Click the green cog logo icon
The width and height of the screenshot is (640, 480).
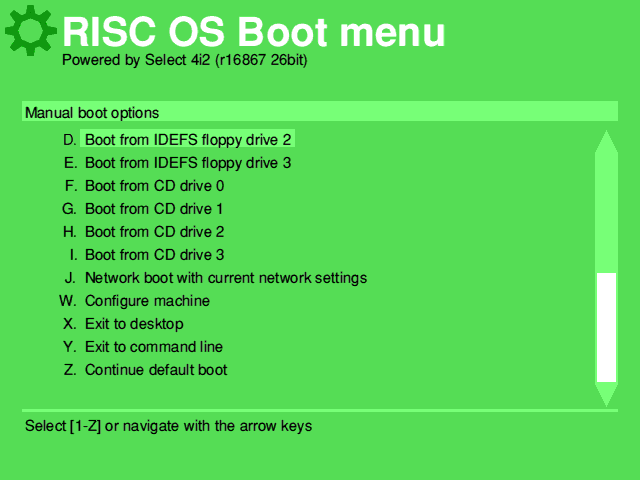click(x=31, y=31)
